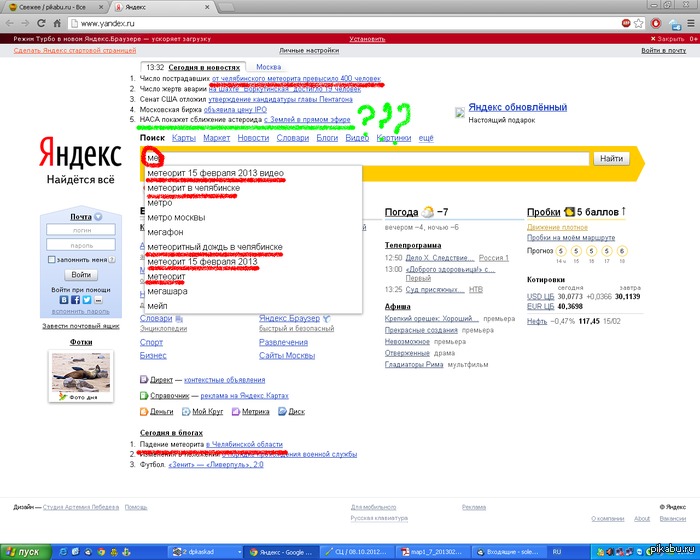
Task: Click the Метрика service icon
Action: 235,411
